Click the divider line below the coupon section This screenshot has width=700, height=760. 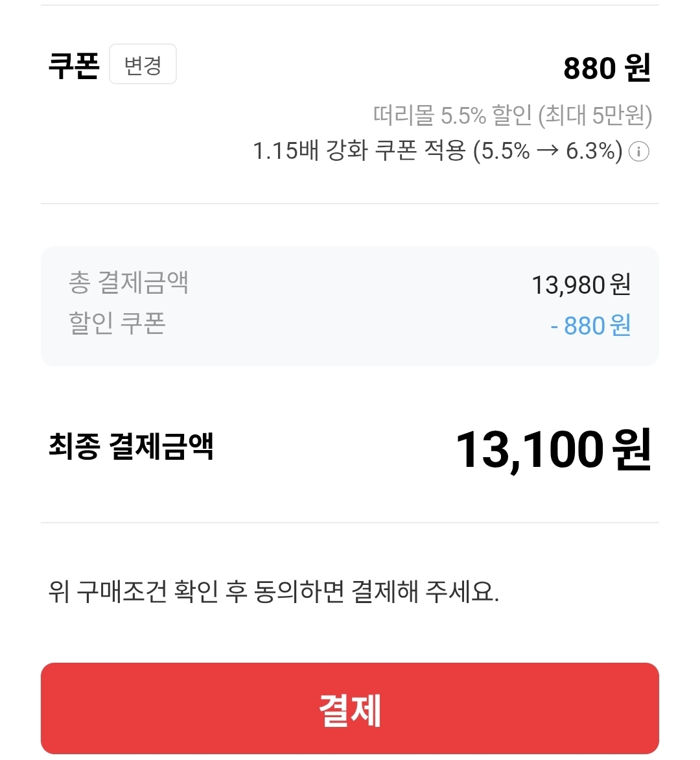[x=350, y=204]
